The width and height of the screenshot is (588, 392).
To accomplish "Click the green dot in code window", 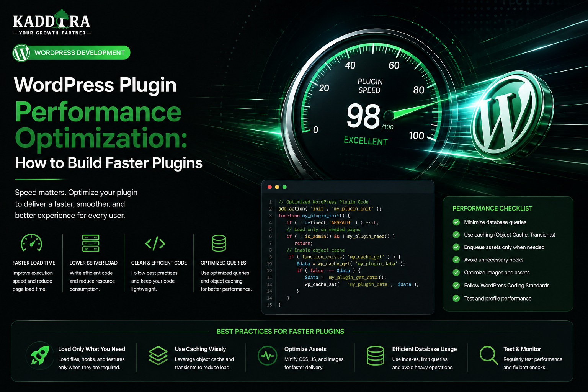I will tap(284, 187).
